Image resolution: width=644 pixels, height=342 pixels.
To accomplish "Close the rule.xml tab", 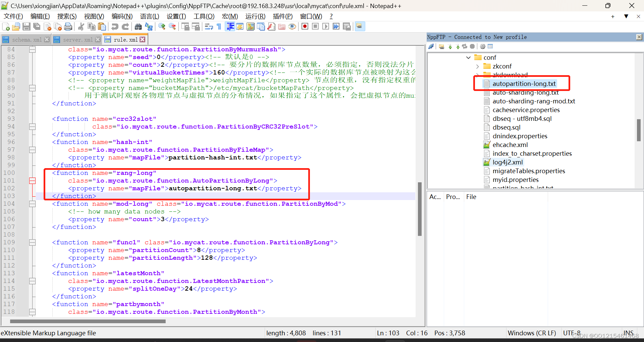I will tap(143, 40).
